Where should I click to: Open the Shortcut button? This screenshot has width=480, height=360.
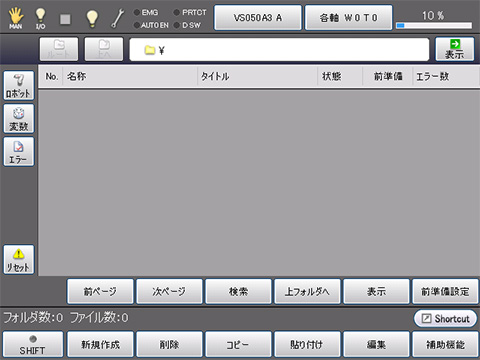445,319
